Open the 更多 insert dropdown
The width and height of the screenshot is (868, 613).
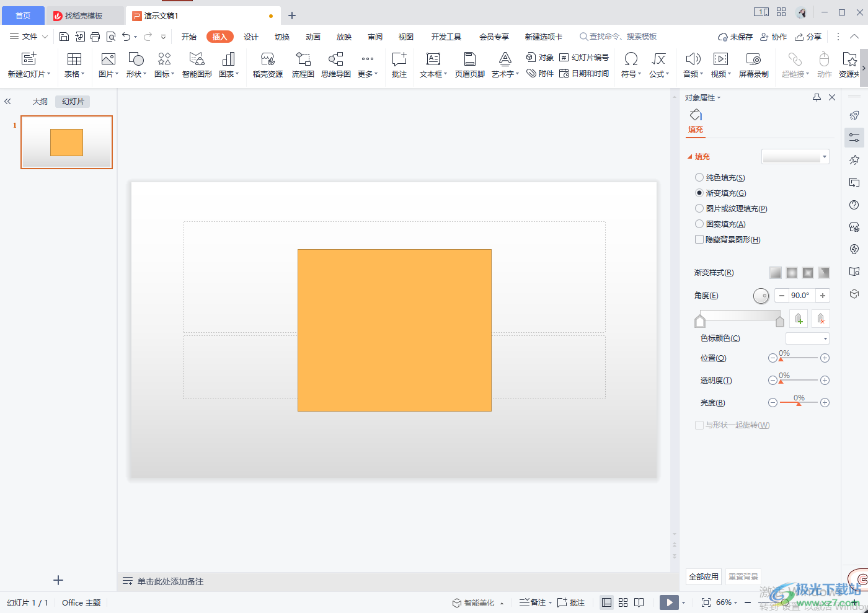click(368, 65)
